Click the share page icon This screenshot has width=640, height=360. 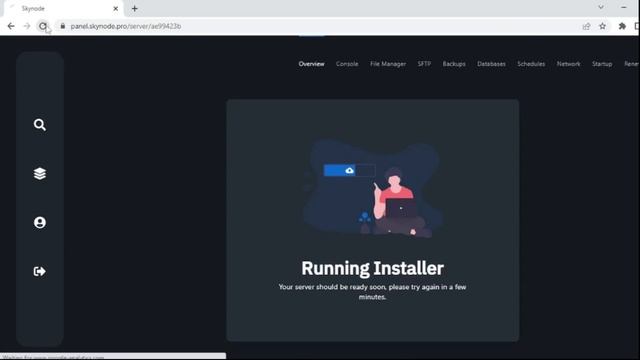tap(587, 26)
